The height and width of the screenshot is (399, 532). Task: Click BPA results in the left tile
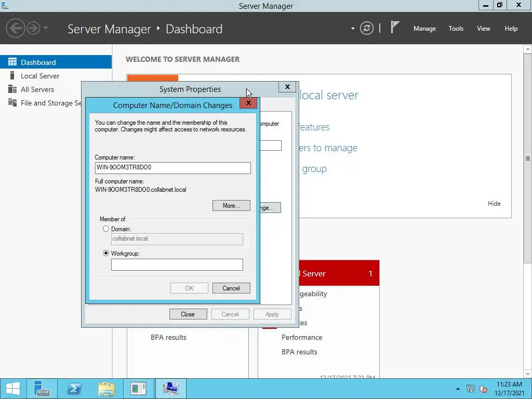click(168, 337)
